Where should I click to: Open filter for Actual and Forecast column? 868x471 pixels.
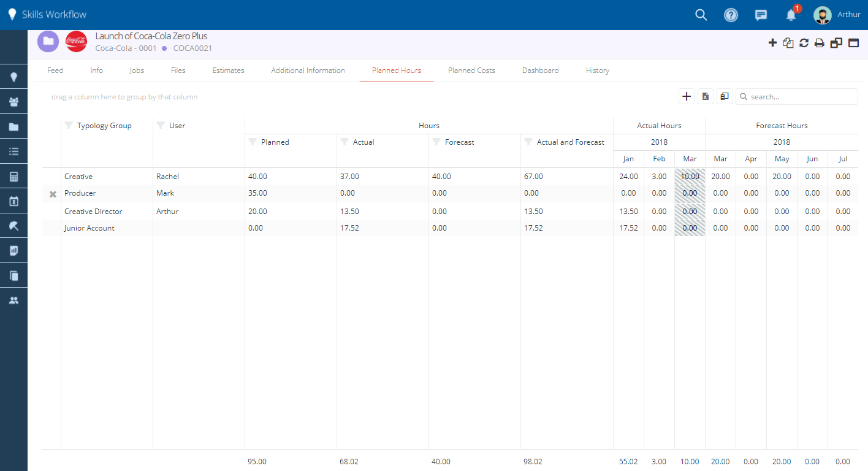[528, 142]
